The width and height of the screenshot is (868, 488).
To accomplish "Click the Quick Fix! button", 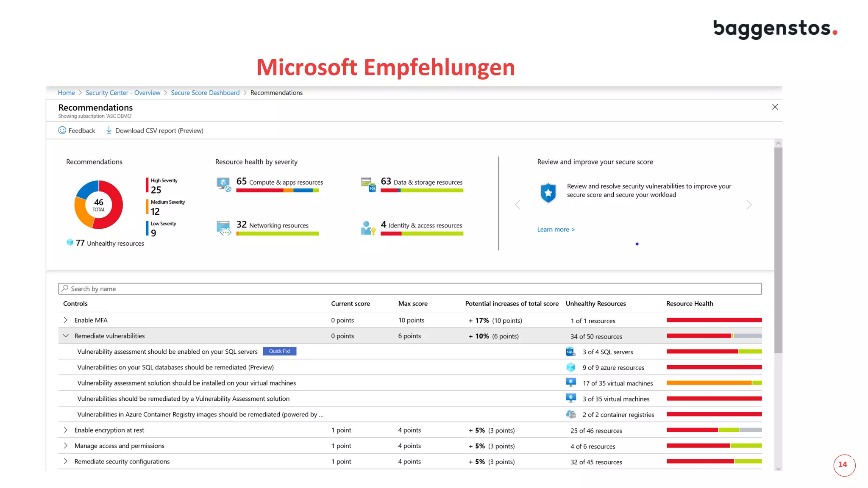I will click(x=280, y=351).
